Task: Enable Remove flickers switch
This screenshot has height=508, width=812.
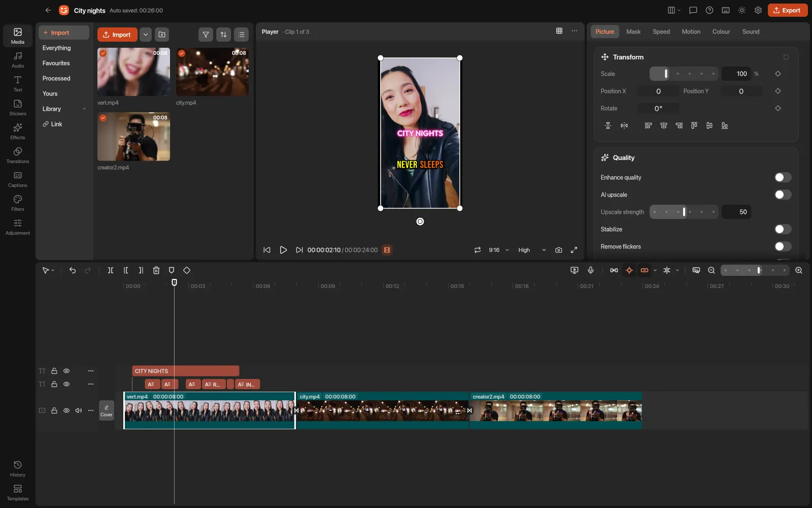Action: point(783,246)
